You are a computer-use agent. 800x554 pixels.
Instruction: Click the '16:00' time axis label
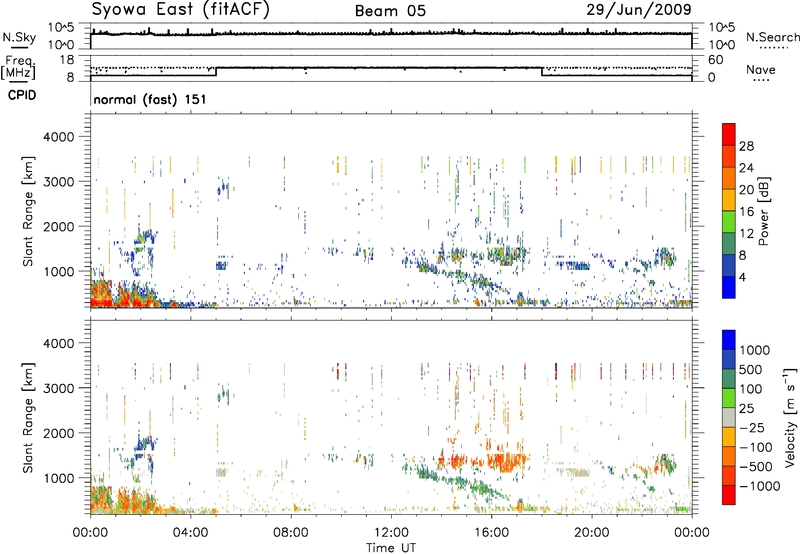point(491,533)
